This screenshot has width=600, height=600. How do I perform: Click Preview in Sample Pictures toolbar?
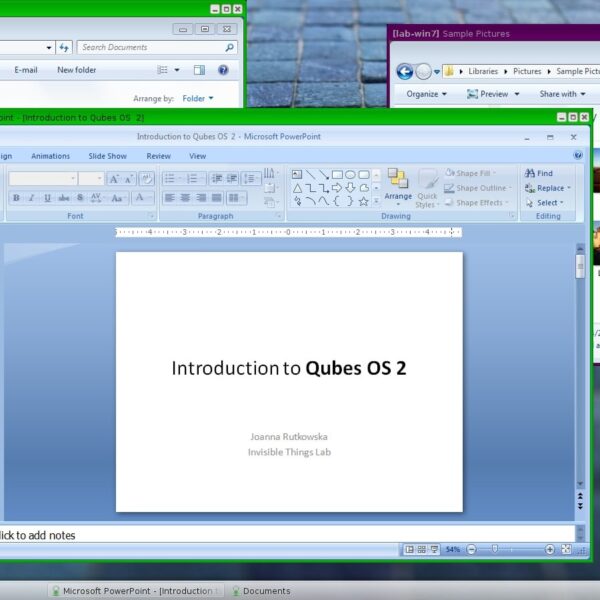(493, 94)
